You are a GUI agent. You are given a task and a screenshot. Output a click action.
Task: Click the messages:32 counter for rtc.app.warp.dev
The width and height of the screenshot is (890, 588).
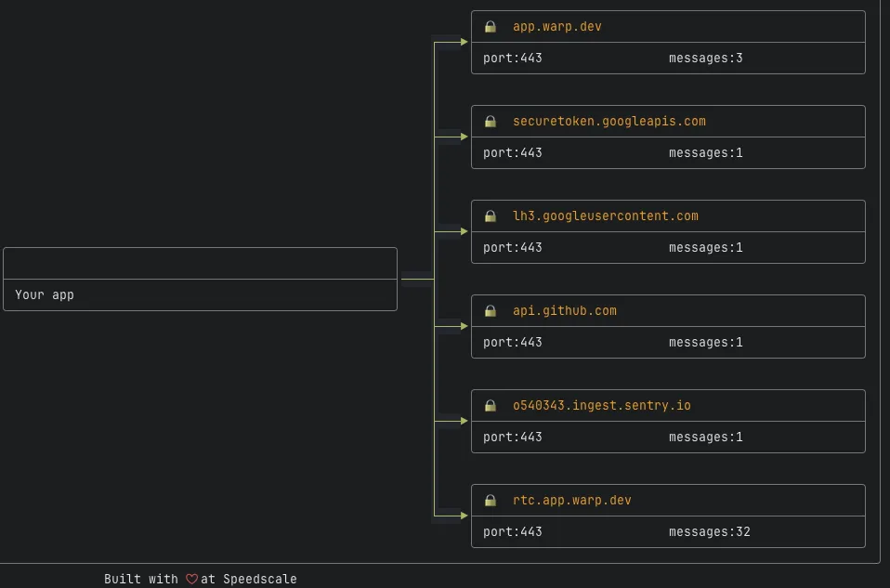point(710,531)
